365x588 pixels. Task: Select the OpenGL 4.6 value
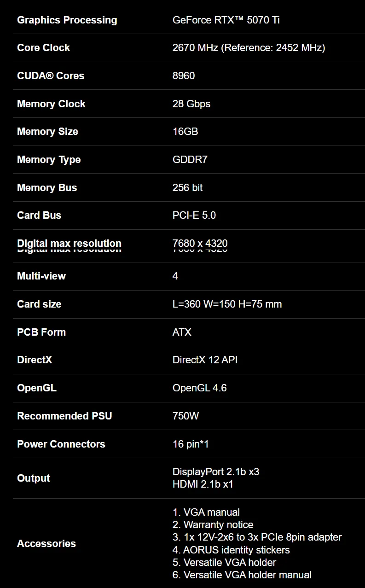[x=200, y=388]
